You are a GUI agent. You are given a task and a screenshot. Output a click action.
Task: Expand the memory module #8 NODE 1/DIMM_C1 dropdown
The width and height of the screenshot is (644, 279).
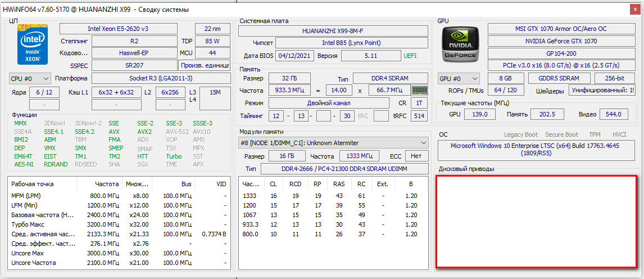(335, 143)
